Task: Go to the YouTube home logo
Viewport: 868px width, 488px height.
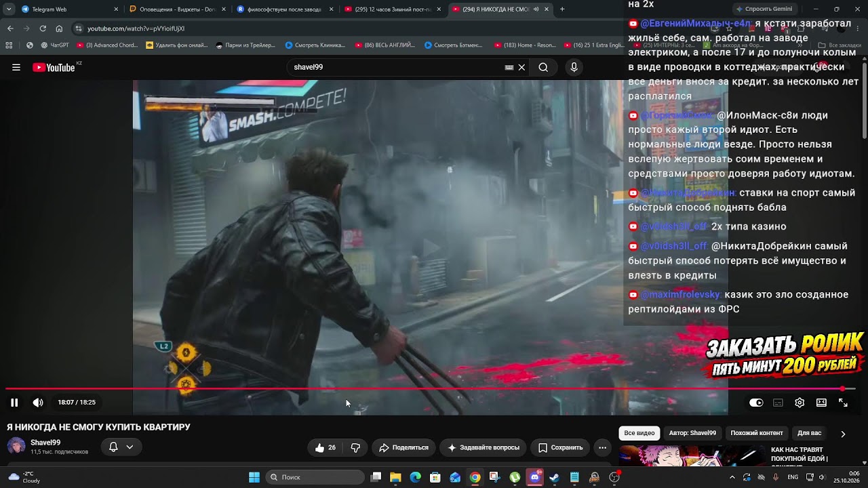Action: tap(54, 67)
